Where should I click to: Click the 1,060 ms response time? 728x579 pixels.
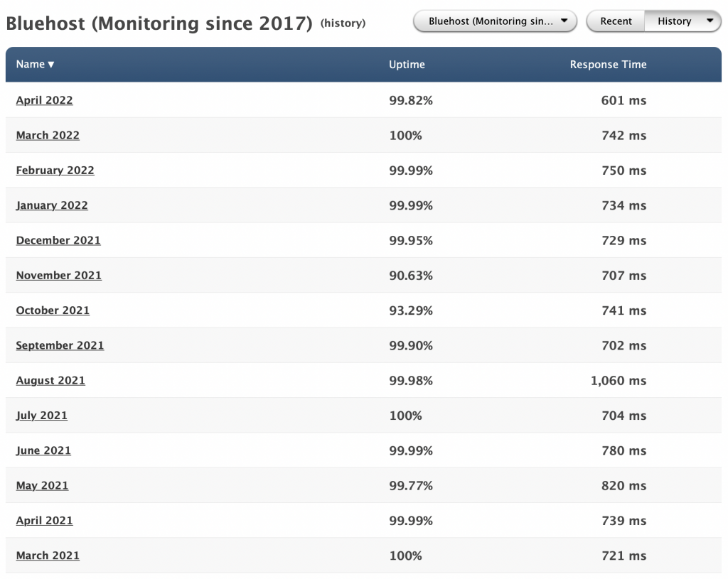pos(619,380)
